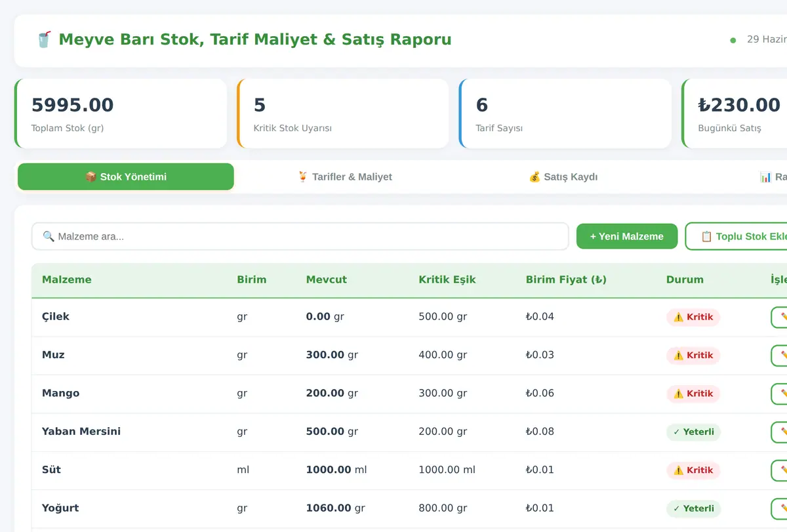The width and height of the screenshot is (787, 532).
Task: Click the Kritik badge in the Mango row
Action: pyautogui.click(x=693, y=394)
